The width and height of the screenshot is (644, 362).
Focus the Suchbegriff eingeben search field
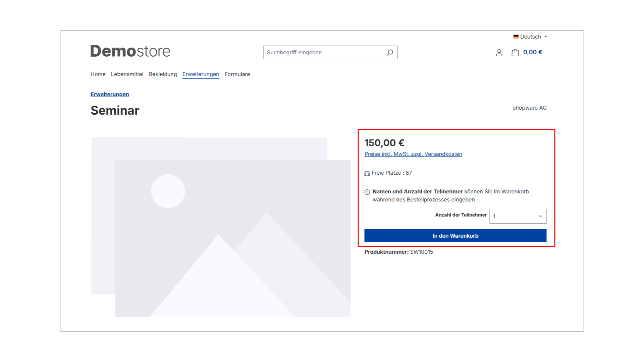(324, 53)
